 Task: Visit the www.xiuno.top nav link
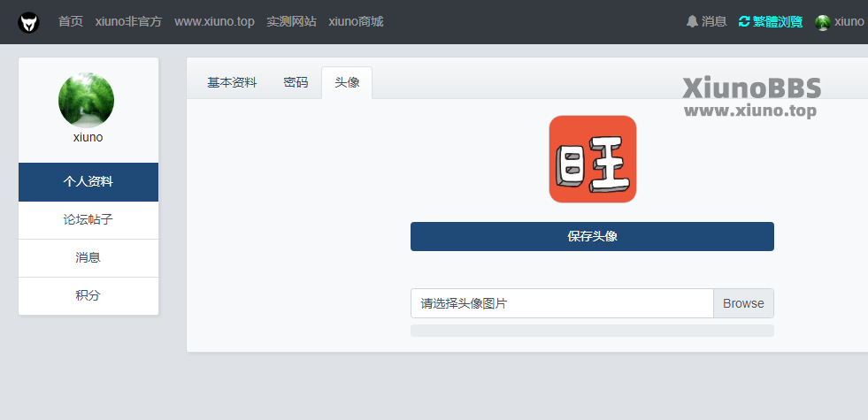pos(214,21)
